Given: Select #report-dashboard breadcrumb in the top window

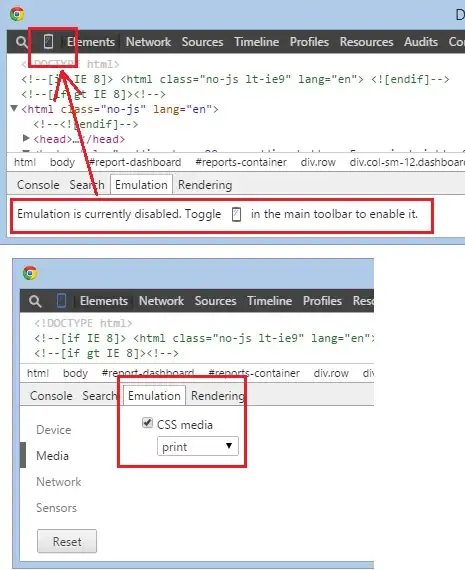Looking at the screenshot, I should pos(135,162).
